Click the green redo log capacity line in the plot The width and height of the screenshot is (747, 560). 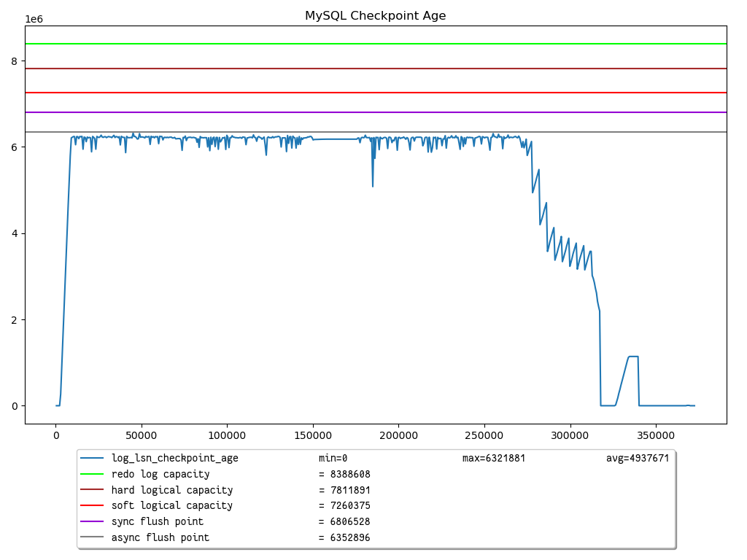click(x=365, y=44)
